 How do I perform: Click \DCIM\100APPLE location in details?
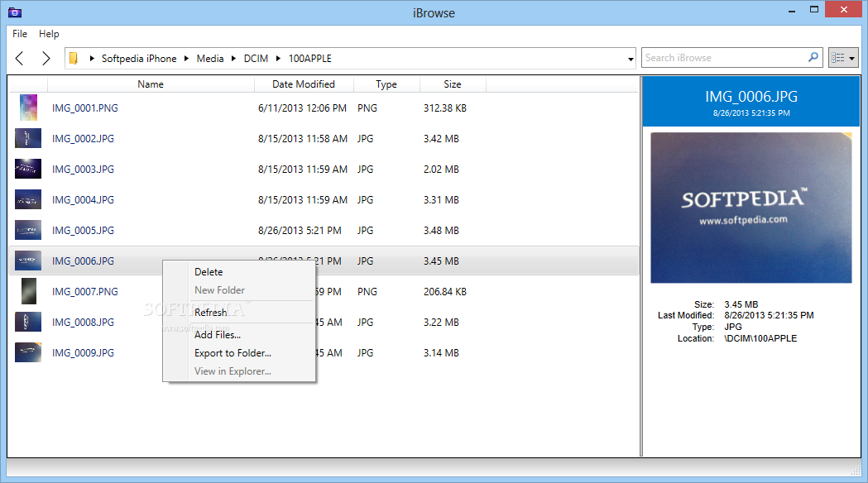click(760, 338)
